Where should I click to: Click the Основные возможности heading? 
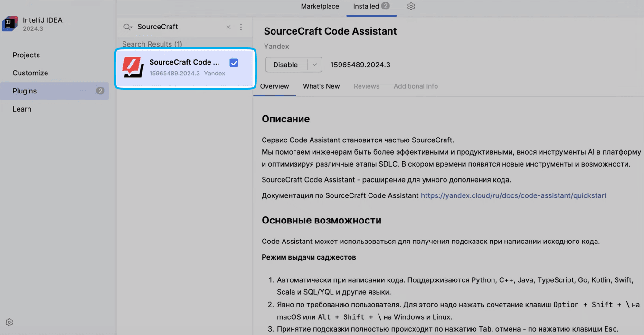(322, 221)
